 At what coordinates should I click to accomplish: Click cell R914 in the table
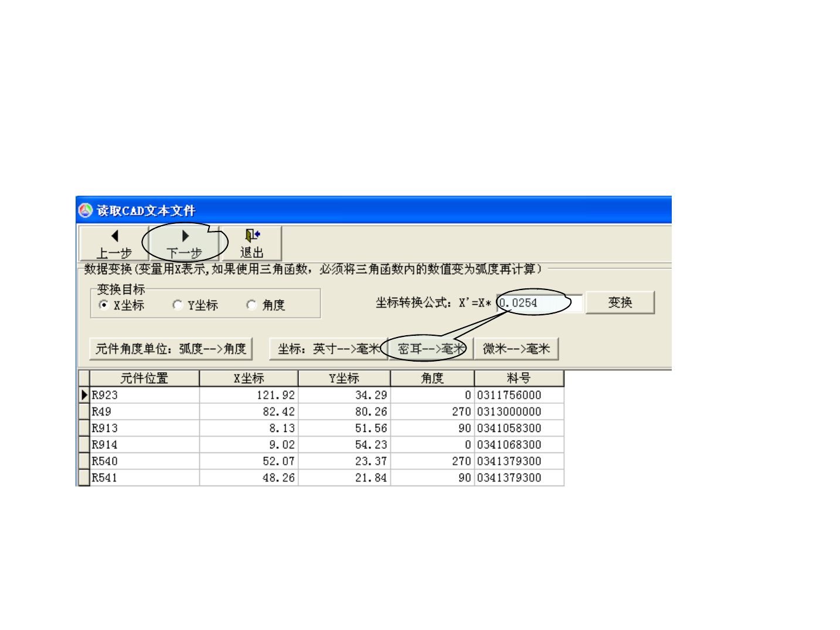pos(144,445)
